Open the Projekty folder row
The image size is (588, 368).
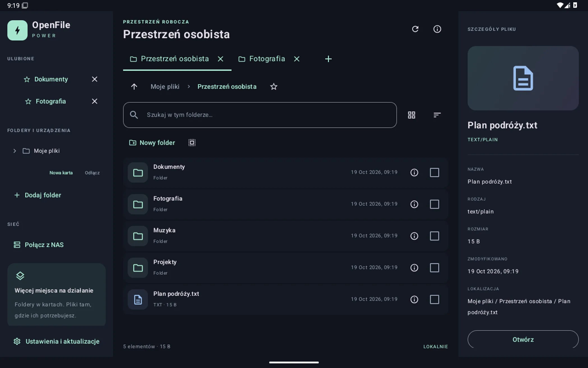tap(286, 268)
